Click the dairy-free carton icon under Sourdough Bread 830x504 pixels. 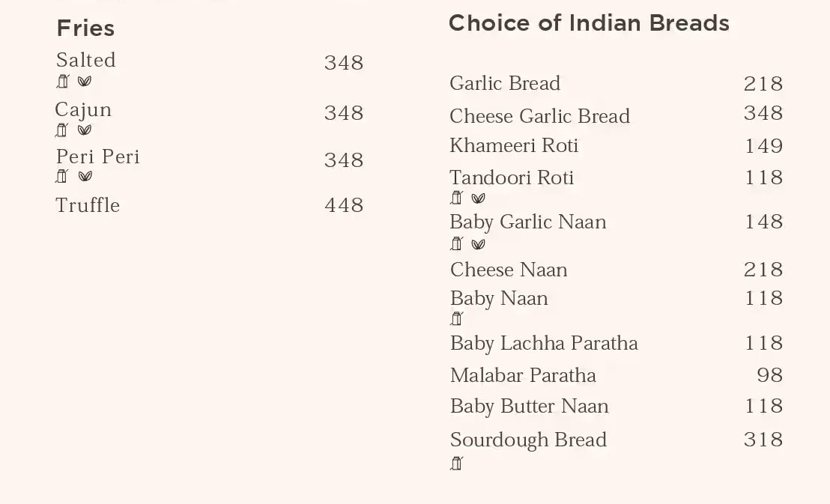(x=456, y=464)
